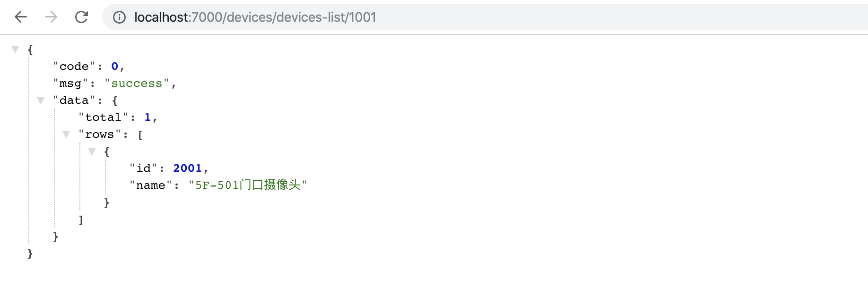Reload the page with refresh icon

(81, 17)
